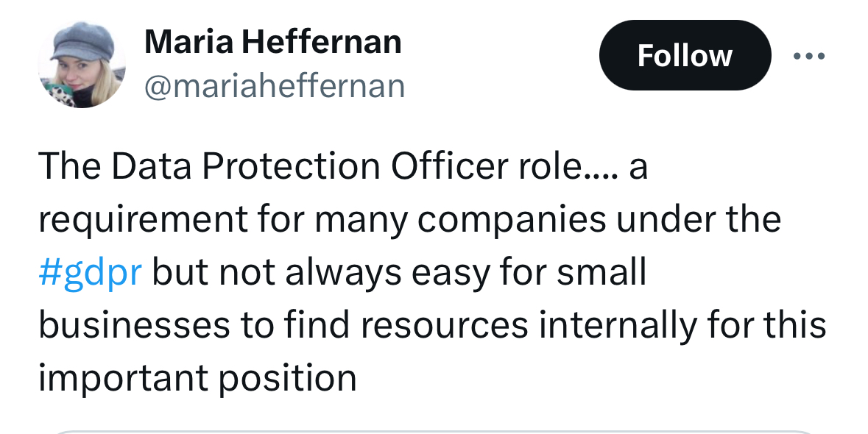The height and width of the screenshot is (434, 868).
Task: Click the Follow pill-shaped control
Action: 685,55
